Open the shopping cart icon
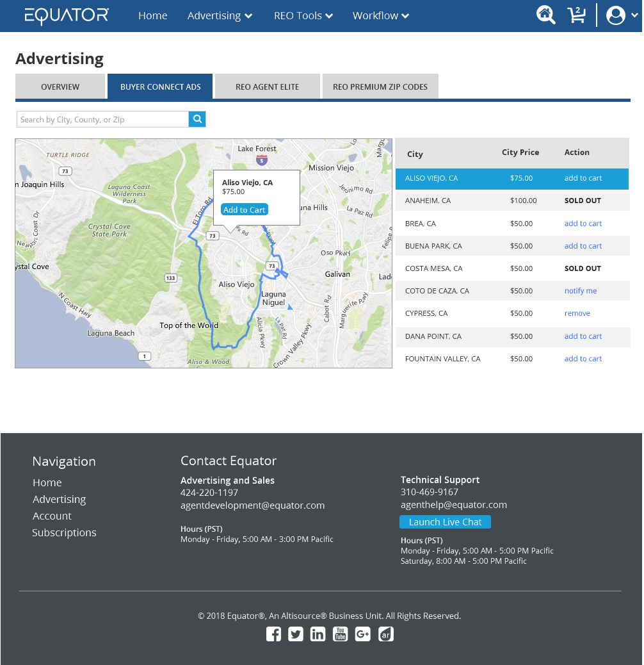 577,15
